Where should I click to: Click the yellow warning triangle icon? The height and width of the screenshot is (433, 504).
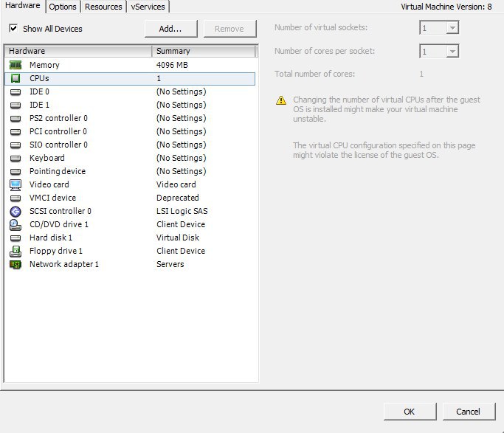[281, 100]
